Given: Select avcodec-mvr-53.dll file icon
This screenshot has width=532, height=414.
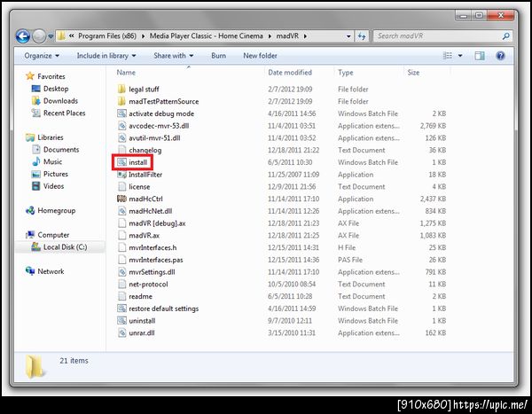Looking at the screenshot, I should (x=121, y=126).
